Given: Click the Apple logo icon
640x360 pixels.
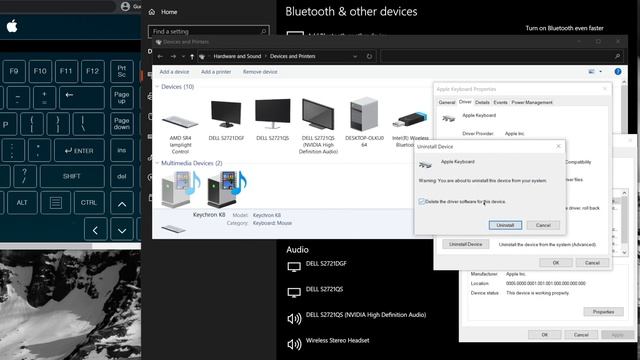Looking at the screenshot, I should [x=12, y=27].
